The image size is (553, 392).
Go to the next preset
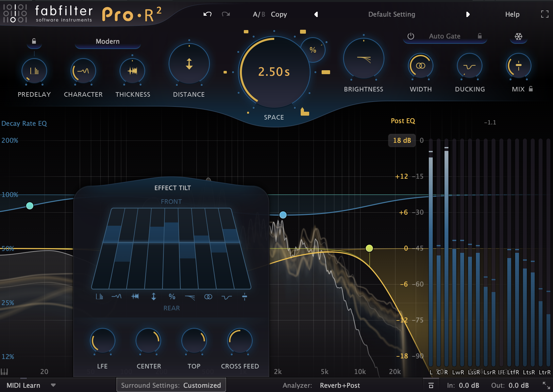468,14
